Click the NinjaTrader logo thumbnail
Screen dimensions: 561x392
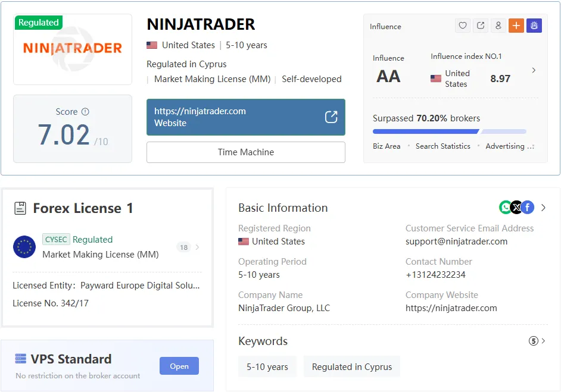[73, 49]
